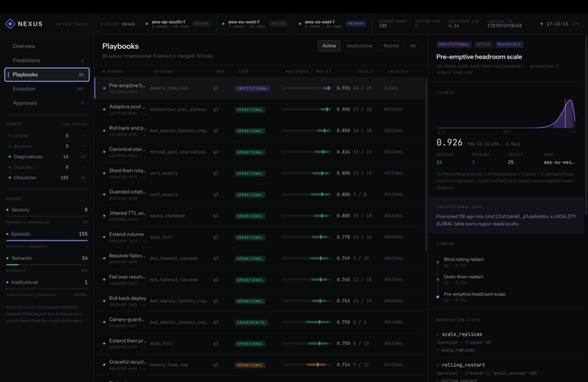Switch to the Active filter tab
This screenshot has width=588, height=382.
tap(329, 46)
